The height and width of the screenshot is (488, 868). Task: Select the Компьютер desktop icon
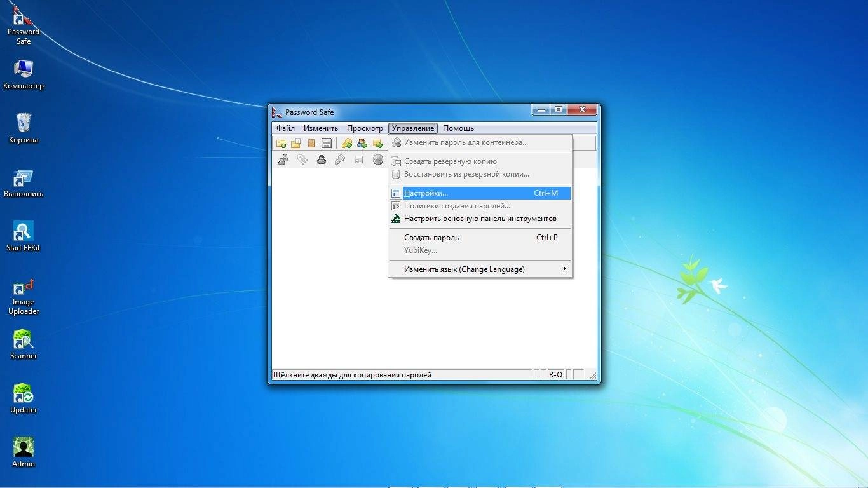[x=24, y=74]
